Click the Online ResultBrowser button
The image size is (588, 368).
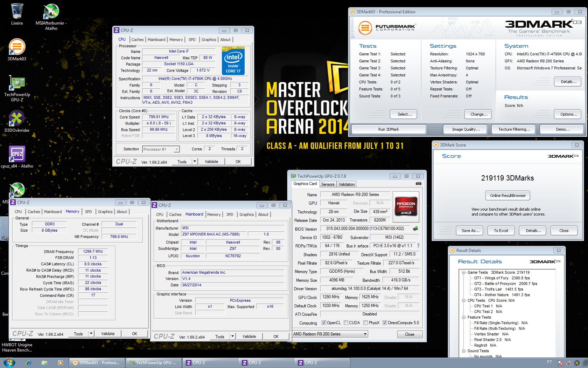(x=507, y=196)
